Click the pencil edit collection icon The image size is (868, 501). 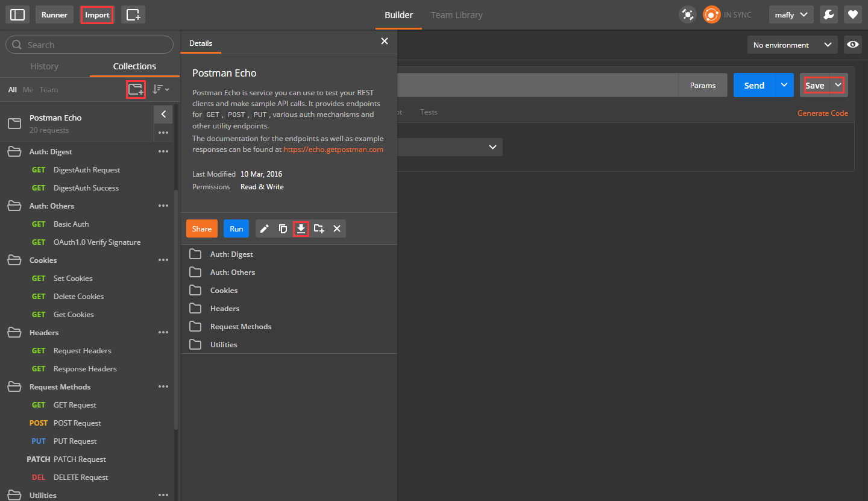(x=264, y=228)
